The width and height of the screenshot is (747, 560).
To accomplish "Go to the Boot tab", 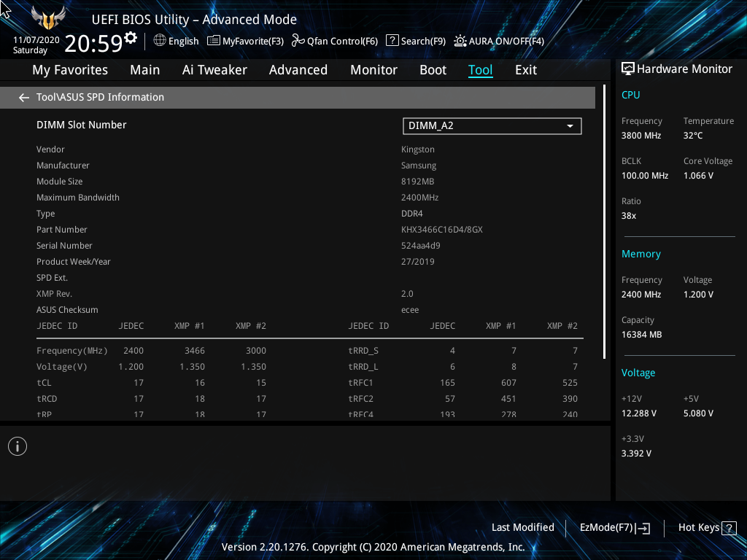I will pos(433,70).
